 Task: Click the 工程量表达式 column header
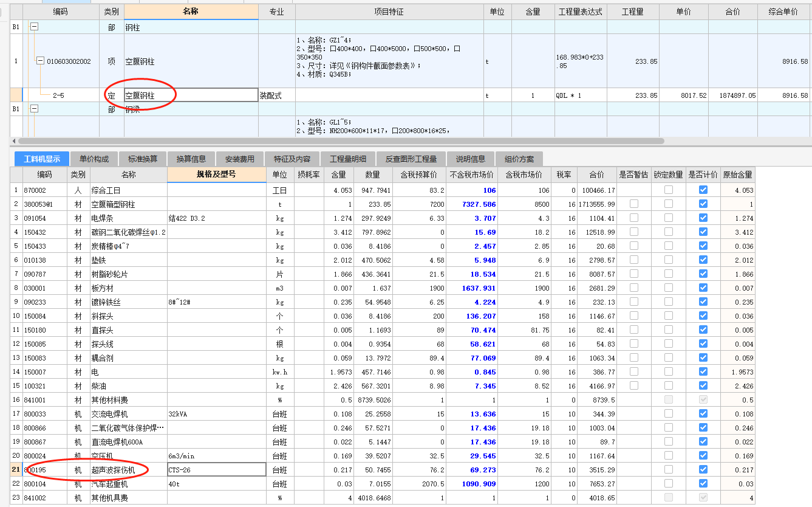coord(580,12)
